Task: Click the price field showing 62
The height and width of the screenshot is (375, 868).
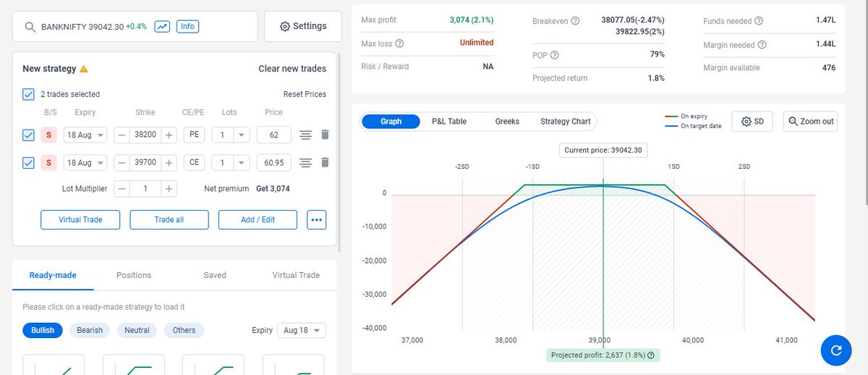Action: pyautogui.click(x=273, y=135)
